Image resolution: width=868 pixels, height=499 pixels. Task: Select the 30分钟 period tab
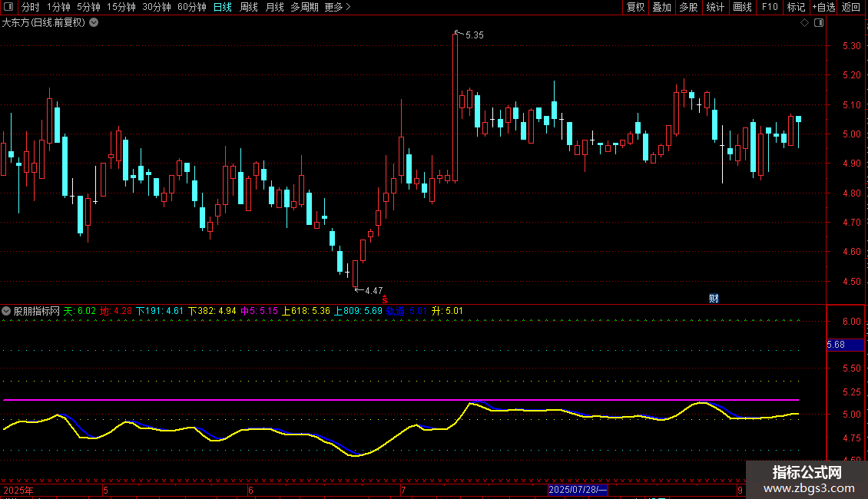[x=157, y=7]
